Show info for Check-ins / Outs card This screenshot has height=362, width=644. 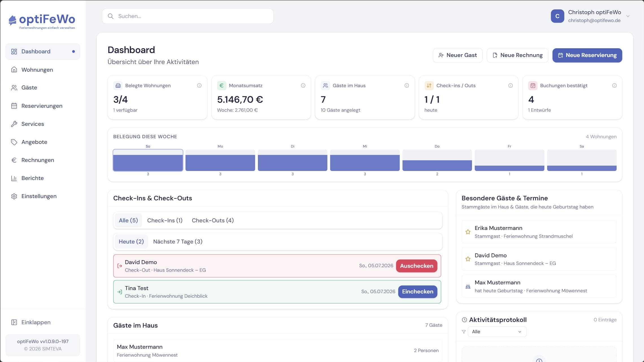point(511,85)
